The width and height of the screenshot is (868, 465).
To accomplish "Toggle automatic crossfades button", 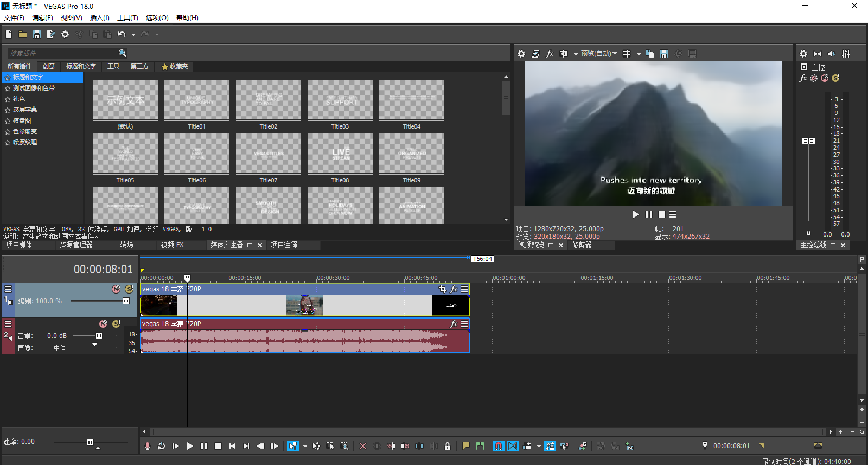I will (513, 446).
